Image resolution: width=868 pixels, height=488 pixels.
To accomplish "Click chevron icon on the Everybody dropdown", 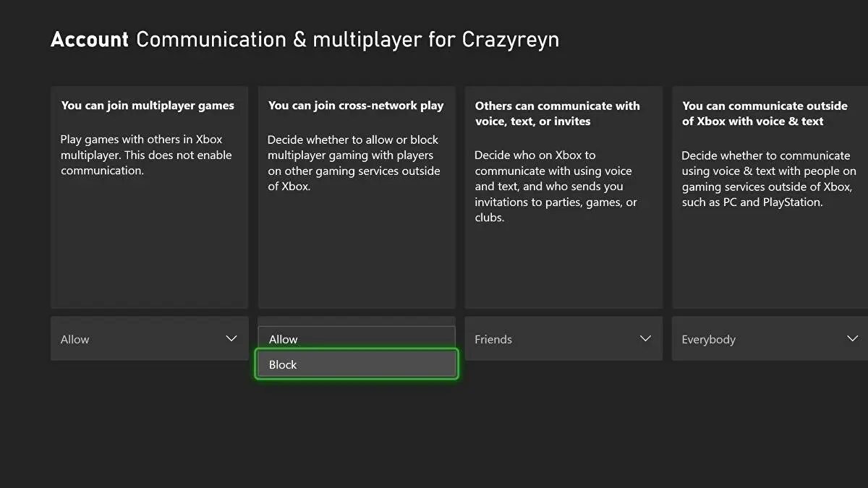I will coord(853,338).
